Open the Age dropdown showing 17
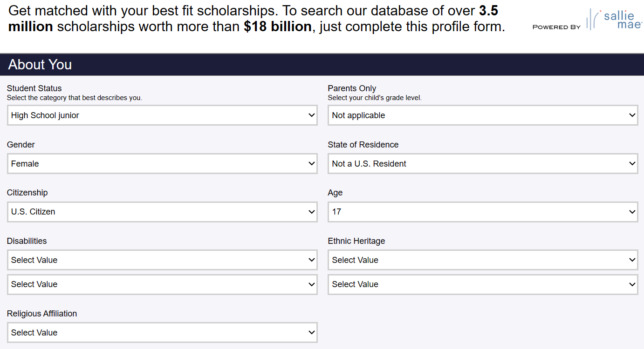The image size is (644, 349). coord(483,212)
